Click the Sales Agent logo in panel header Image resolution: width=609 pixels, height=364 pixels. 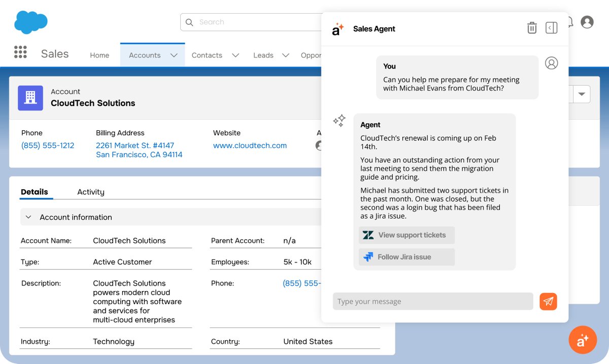338,29
